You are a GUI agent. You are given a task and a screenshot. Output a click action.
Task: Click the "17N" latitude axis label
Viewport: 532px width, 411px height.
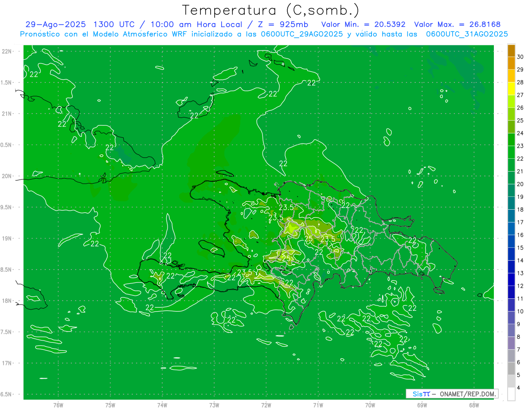(7, 363)
